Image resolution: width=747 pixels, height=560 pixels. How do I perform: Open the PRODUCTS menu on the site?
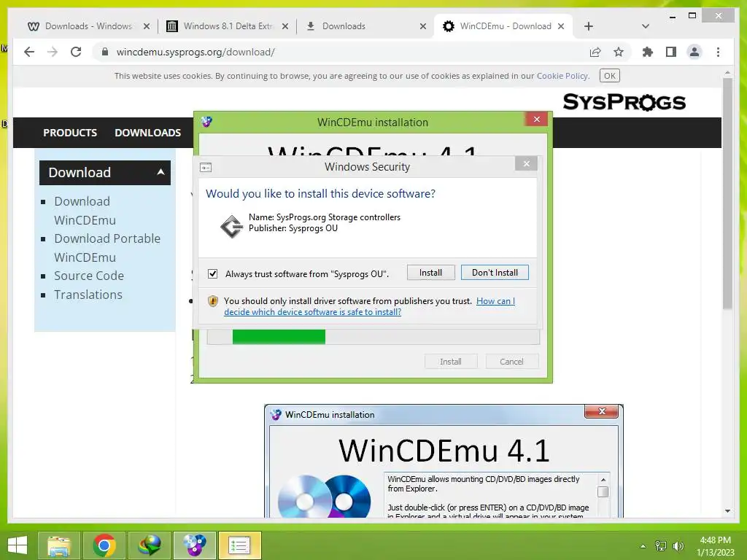pos(70,133)
